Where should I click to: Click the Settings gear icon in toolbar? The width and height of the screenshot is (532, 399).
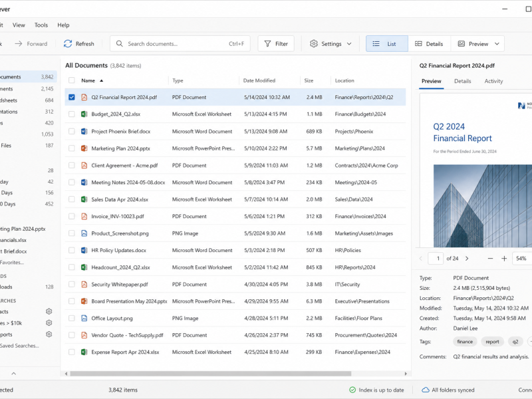click(314, 44)
